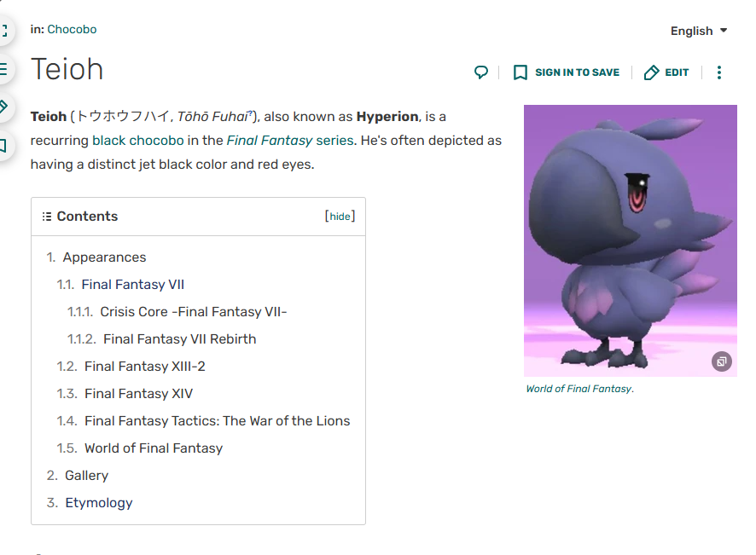Go to contents entry 1.5 World of Final Fantasy
The height and width of the screenshot is (555, 756).
(x=154, y=448)
